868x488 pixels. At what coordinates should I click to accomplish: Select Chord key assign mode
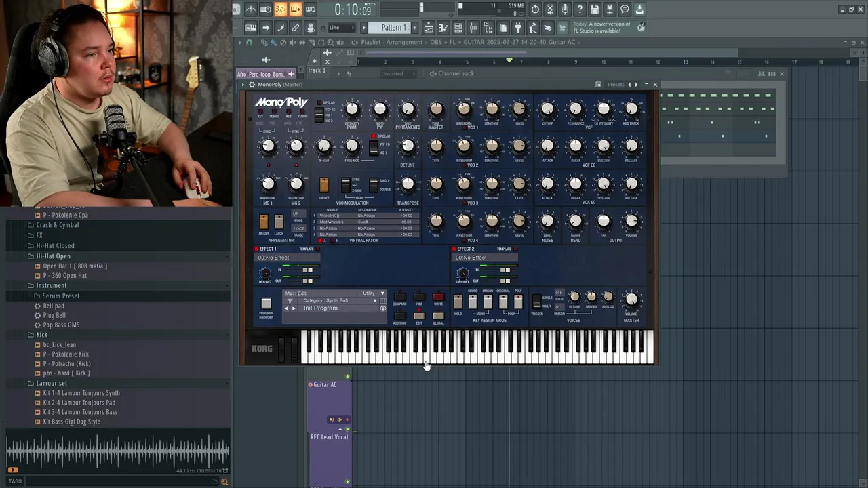[x=473, y=302]
